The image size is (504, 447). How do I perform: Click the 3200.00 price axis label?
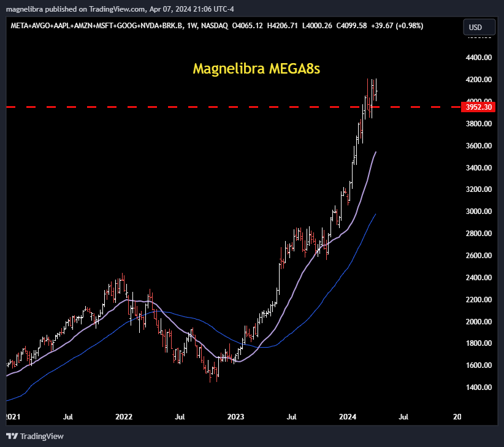point(479,189)
